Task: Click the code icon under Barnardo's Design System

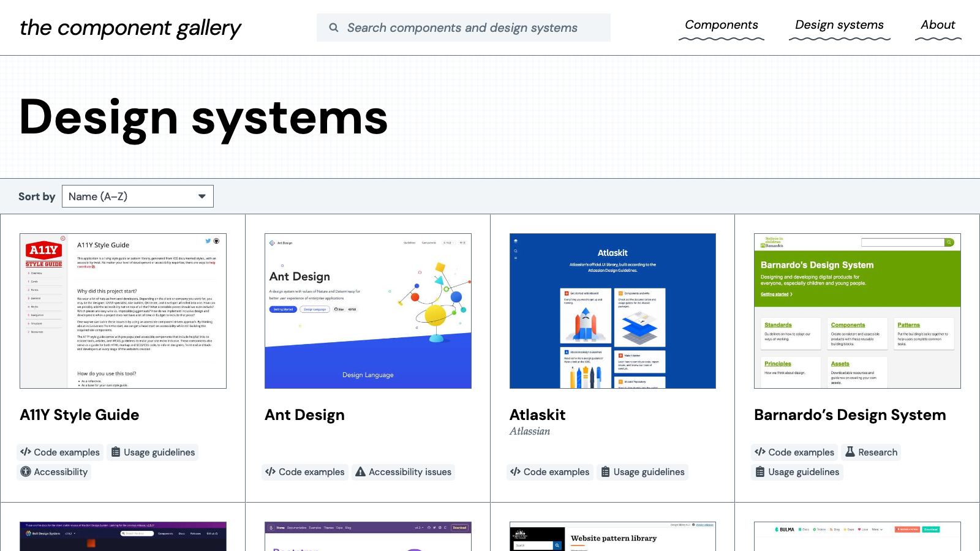Action: (x=760, y=452)
